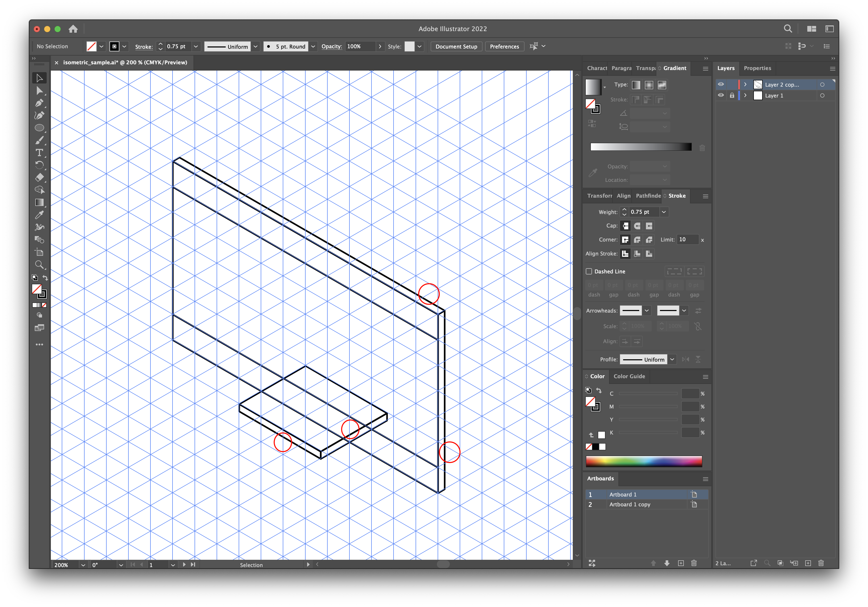Expand Layer 1 sublayers
Image resolution: width=868 pixels, height=607 pixels.
click(745, 95)
